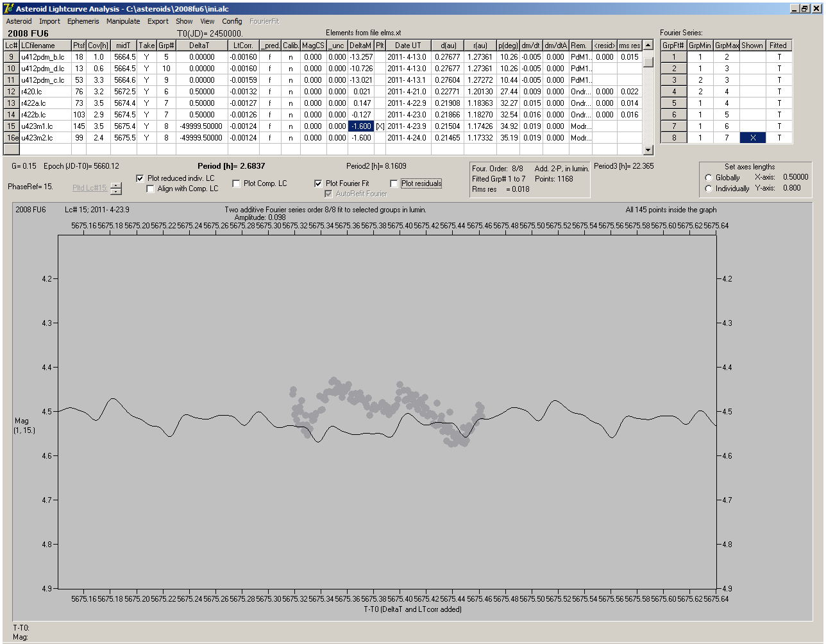Image resolution: width=826 pixels, height=644 pixels.
Task: Click the Period2 [h]= 8.1609 label
Action: click(376, 166)
